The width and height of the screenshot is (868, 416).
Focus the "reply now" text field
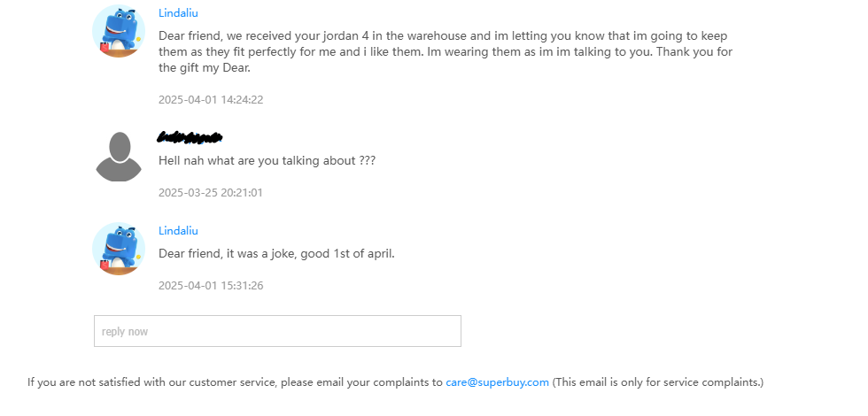(x=277, y=331)
